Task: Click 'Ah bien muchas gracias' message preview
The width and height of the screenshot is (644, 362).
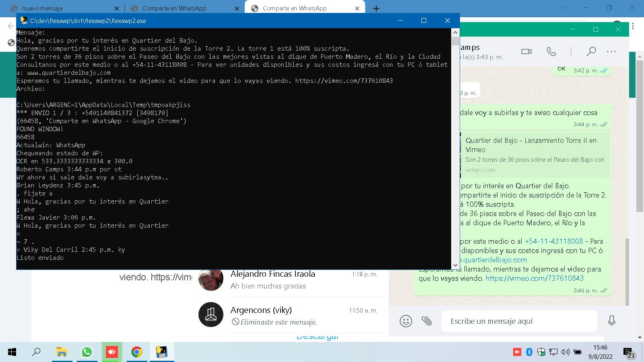Action: coord(268,286)
